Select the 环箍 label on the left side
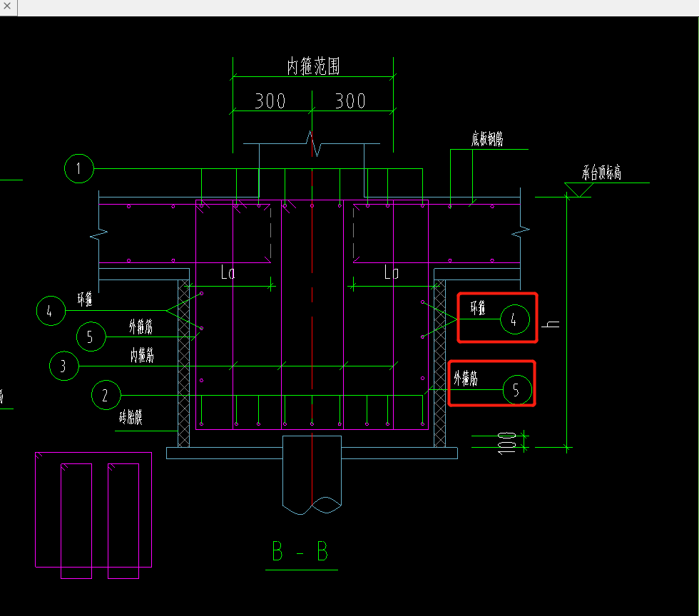 (x=85, y=299)
